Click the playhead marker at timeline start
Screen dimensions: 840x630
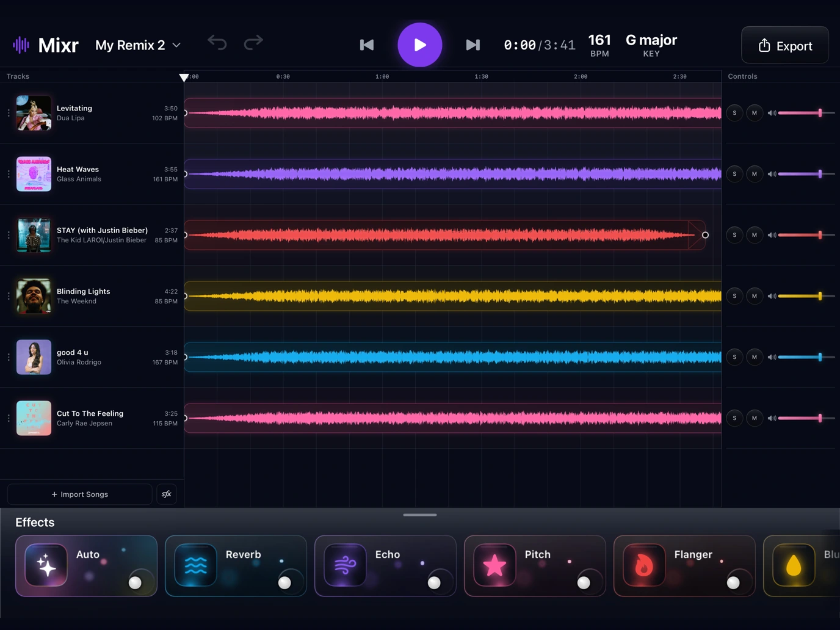pyautogui.click(x=184, y=78)
